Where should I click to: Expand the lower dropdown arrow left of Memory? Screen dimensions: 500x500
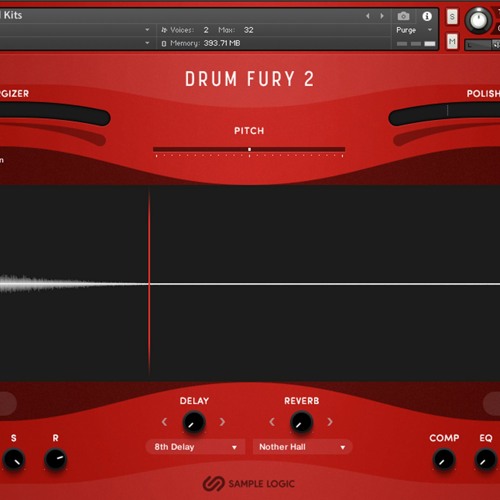point(147,43)
